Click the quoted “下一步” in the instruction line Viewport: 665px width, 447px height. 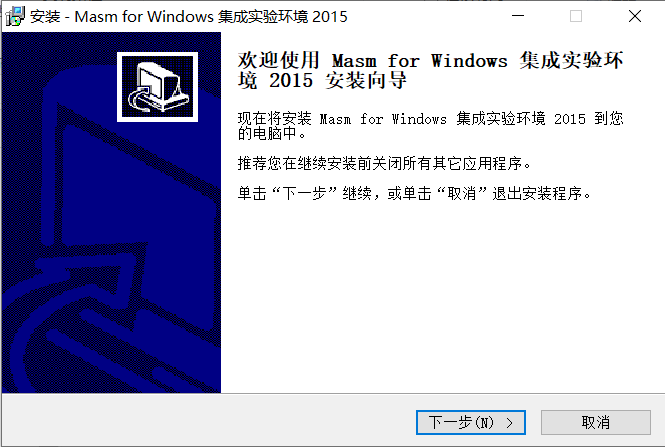tap(304, 194)
